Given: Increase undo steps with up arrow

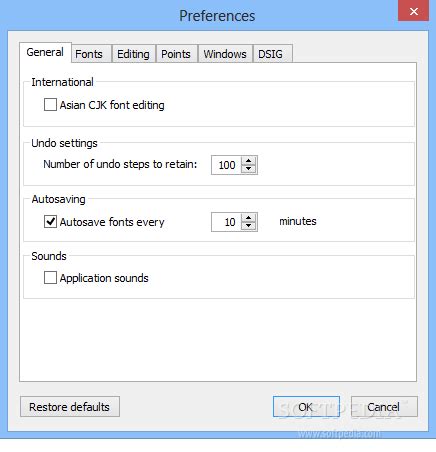Looking at the screenshot, I should (x=248, y=161).
